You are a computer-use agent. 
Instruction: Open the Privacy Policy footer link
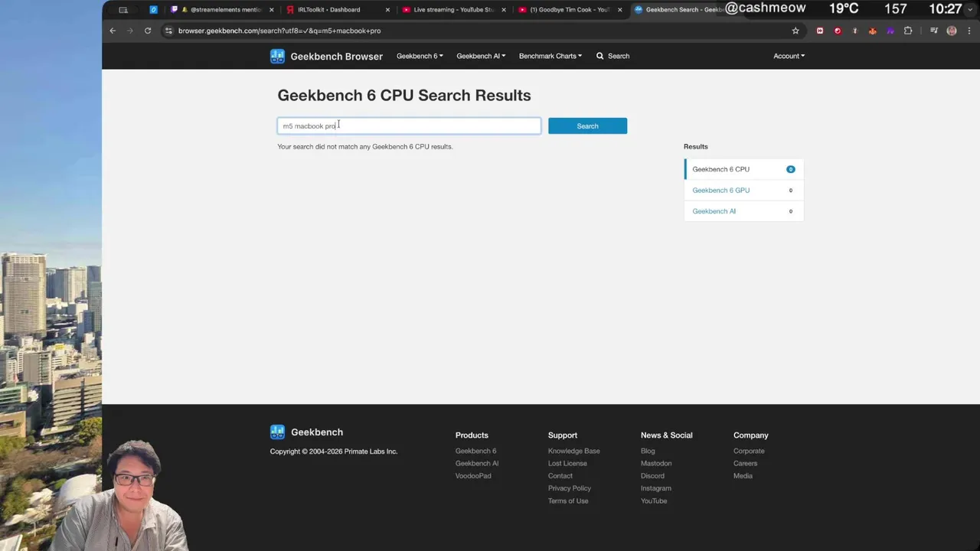click(x=569, y=488)
